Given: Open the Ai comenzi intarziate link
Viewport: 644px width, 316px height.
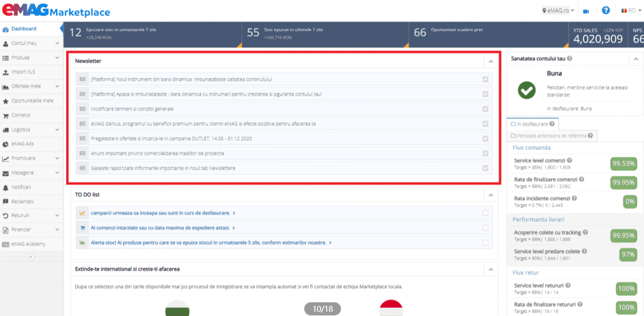Looking at the screenshot, I should coord(163,228).
